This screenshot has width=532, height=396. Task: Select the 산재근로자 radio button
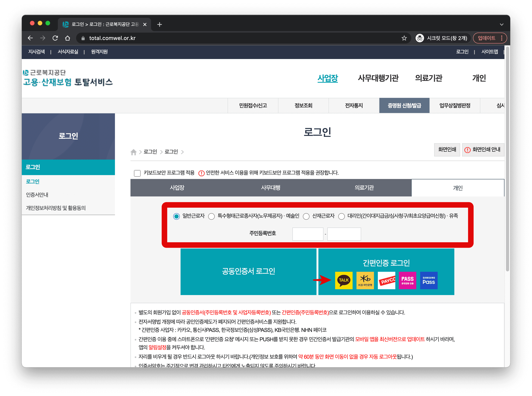point(306,216)
